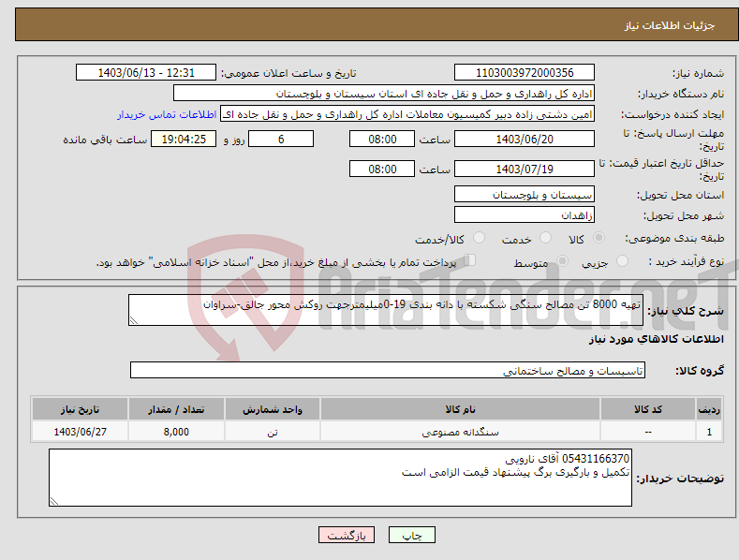Screen dimensions: 739x560
Task: Click the general need description textarea
Action: tap(386, 310)
